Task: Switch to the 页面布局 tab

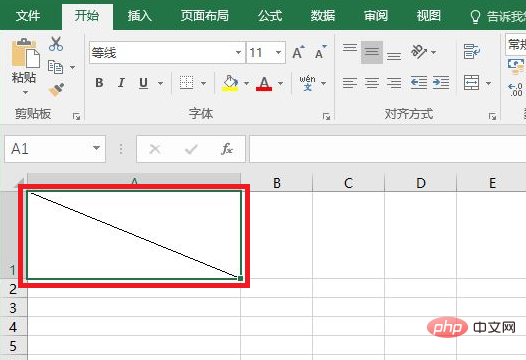Action: [x=205, y=15]
